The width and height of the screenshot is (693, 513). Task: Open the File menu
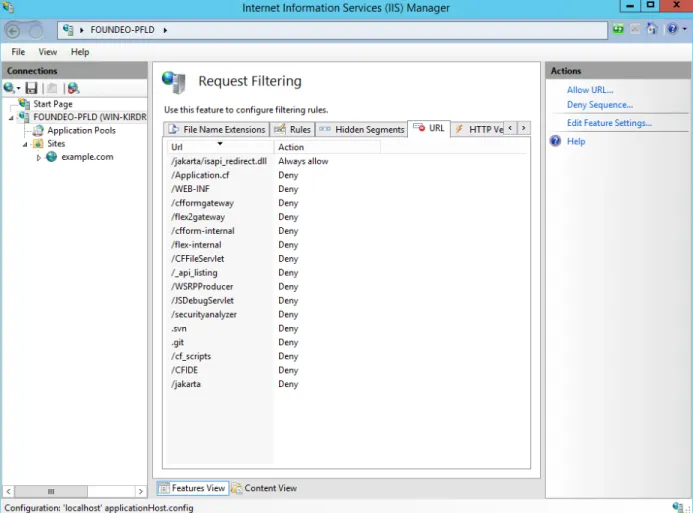(x=18, y=52)
